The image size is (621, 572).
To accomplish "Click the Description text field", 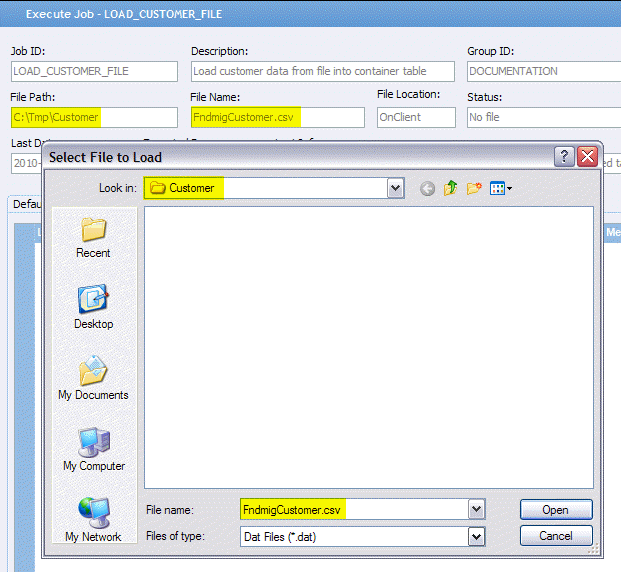I will (x=322, y=72).
